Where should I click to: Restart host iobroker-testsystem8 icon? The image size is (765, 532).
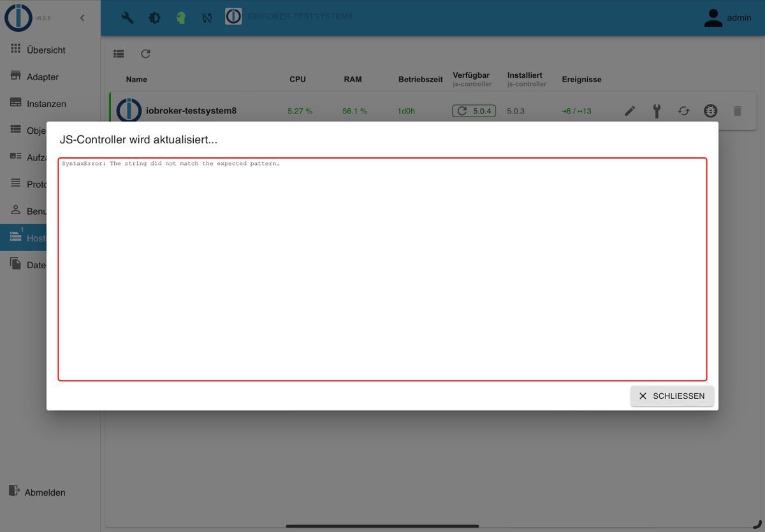pos(683,111)
